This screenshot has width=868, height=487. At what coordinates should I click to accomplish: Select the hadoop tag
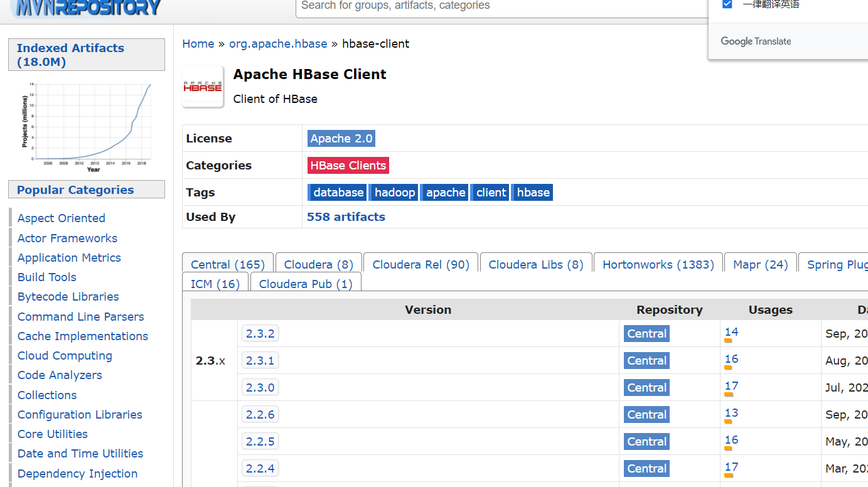tap(394, 193)
